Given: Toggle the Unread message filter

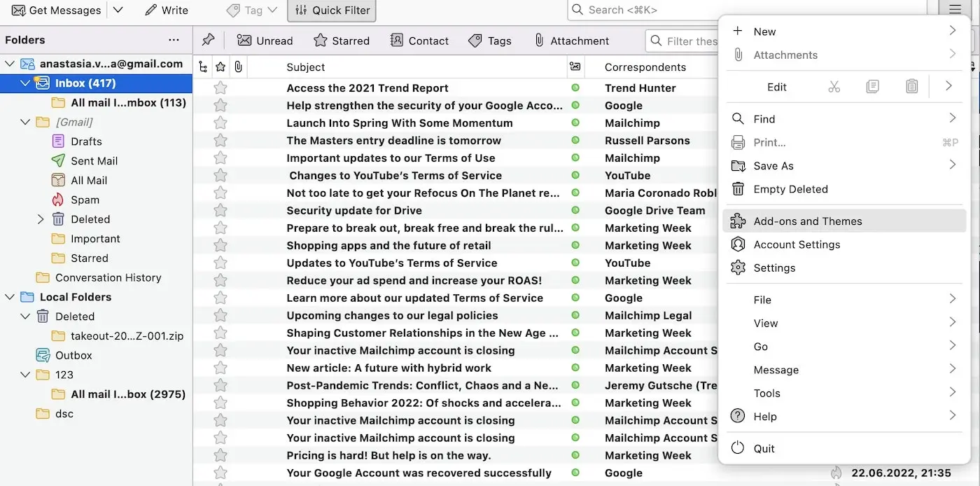Looking at the screenshot, I should click(x=265, y=41).
